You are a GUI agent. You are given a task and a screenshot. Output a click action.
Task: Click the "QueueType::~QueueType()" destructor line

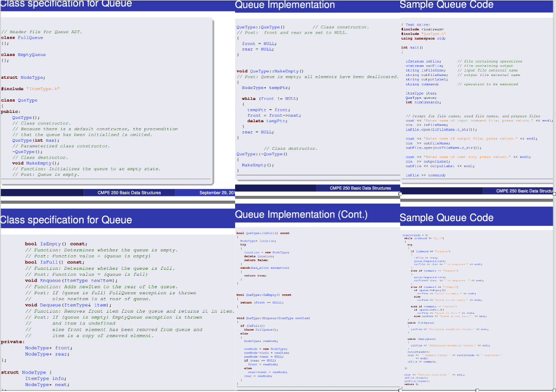click(261, 154)
